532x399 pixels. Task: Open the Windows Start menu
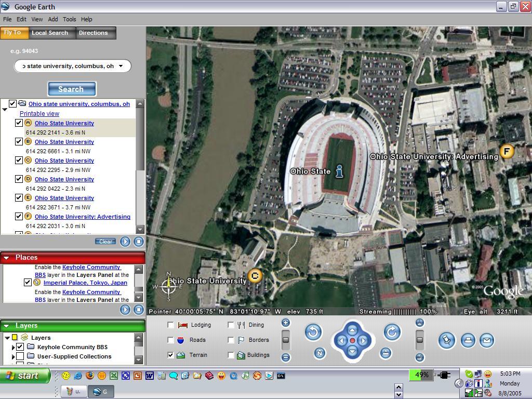25,376
